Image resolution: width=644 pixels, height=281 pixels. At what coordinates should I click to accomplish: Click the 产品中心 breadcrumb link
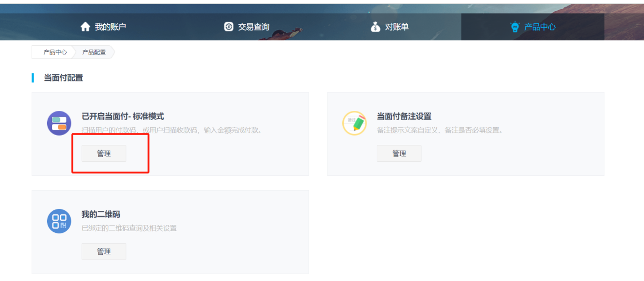(x=55, y=52)
